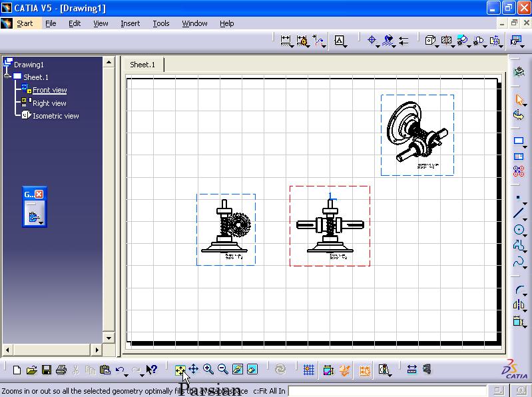Save the drawing with floppy icon
Screen dimensions: 532x397
[x=47, y=370]
